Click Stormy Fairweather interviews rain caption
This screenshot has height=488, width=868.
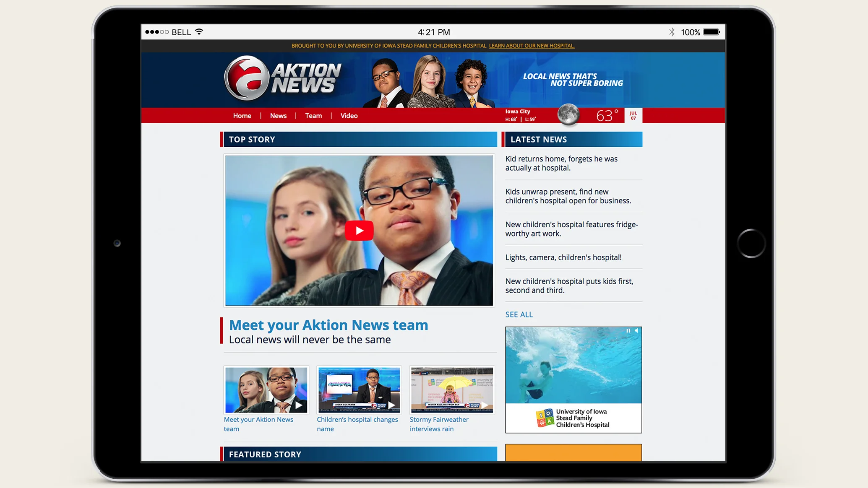click(x=439, y=424)
